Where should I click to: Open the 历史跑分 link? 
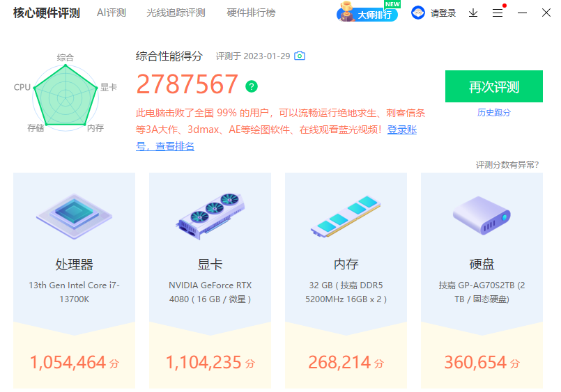click(x=493, y=112)
